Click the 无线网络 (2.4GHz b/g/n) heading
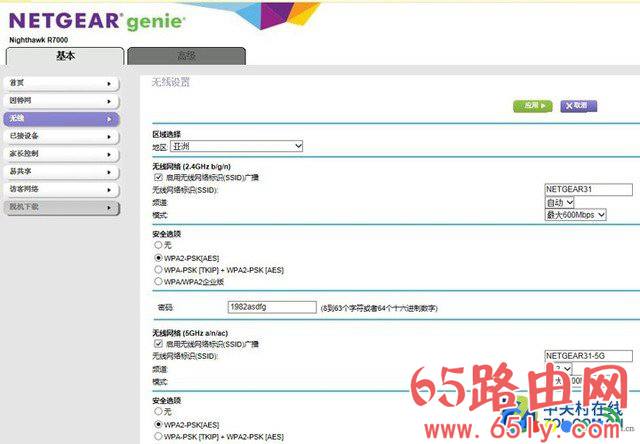640x444 pixels. point(191,166)
